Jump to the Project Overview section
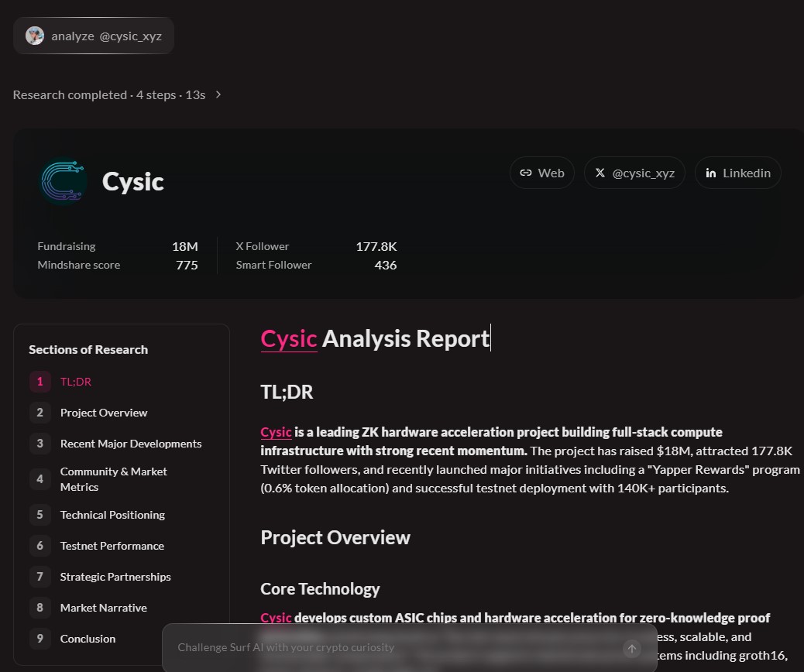This screenshot has height=672, width=804. coord(104,413)
